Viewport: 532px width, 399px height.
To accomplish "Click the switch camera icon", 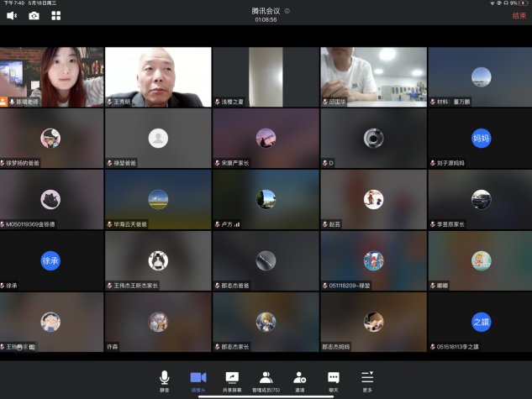I will pos(34,15).
